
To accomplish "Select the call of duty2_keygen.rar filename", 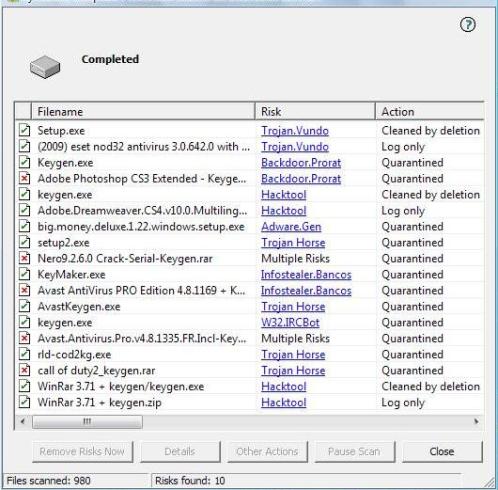I will (x=96, y=371).
